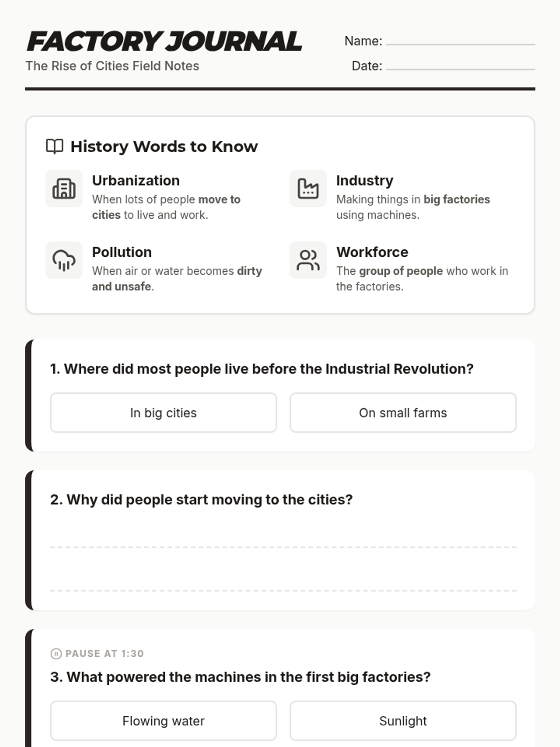This screenshot has height=747, width=560.
Task: Click the Industry vocabulary heading
Action: click(x=364, y=180)
